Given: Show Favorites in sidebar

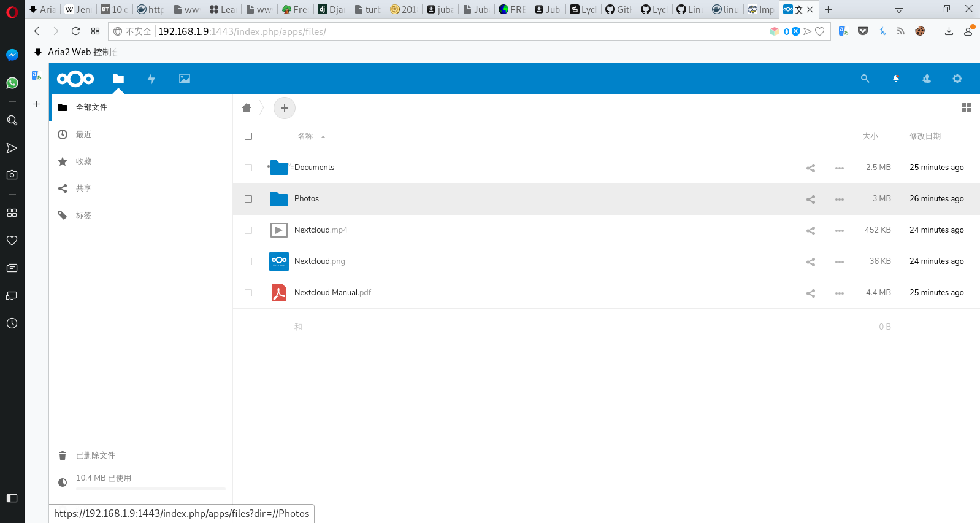Looking at the screenshot, I should (x=140, y=161).
